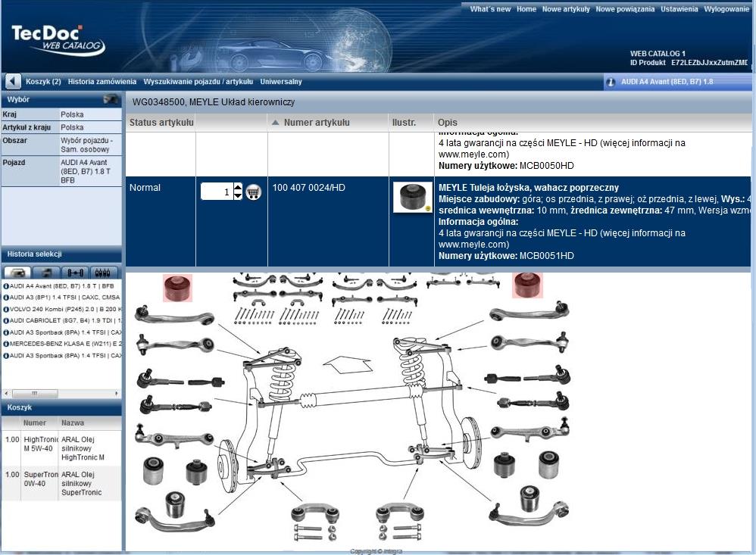Open the Uniwersalny menu item
Image resolution: width=756 pixels, height=555 pixels.
click(281, 82)
